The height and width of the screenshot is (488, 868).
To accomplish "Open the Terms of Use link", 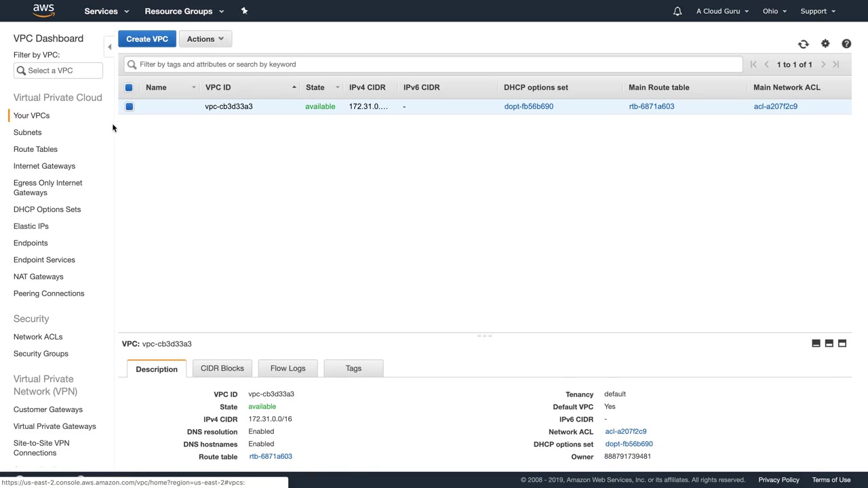I will 831,480.
